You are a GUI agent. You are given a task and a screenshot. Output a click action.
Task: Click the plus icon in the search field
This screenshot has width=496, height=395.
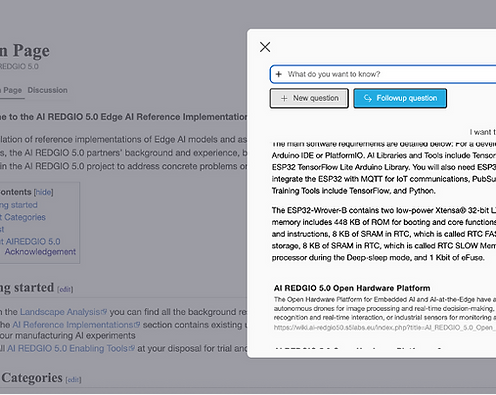279,74
